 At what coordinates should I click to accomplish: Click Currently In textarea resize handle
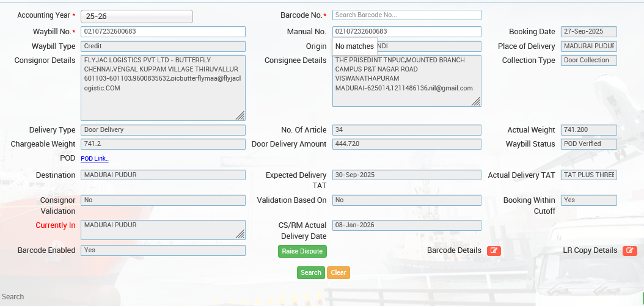point(240,234)
